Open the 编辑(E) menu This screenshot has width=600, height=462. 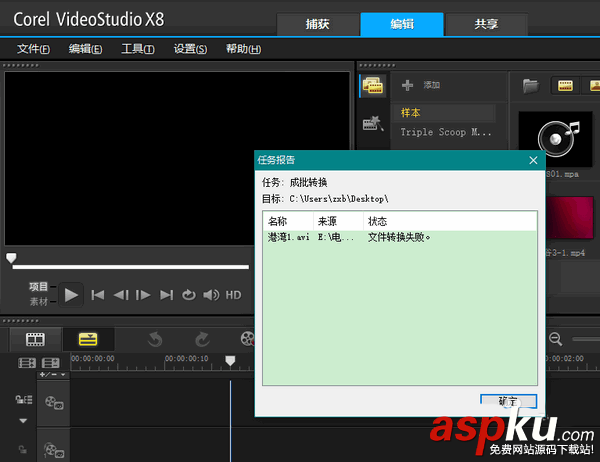(85, 49)
